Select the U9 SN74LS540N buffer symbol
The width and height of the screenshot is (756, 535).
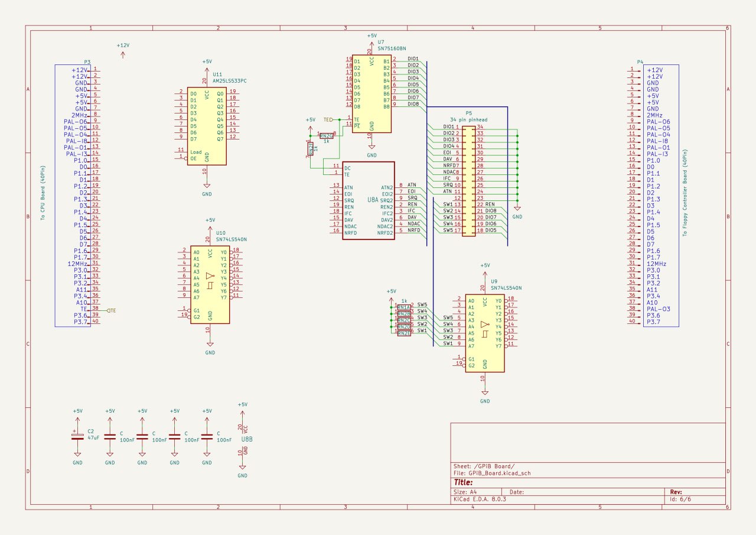[x=484, y=333]
